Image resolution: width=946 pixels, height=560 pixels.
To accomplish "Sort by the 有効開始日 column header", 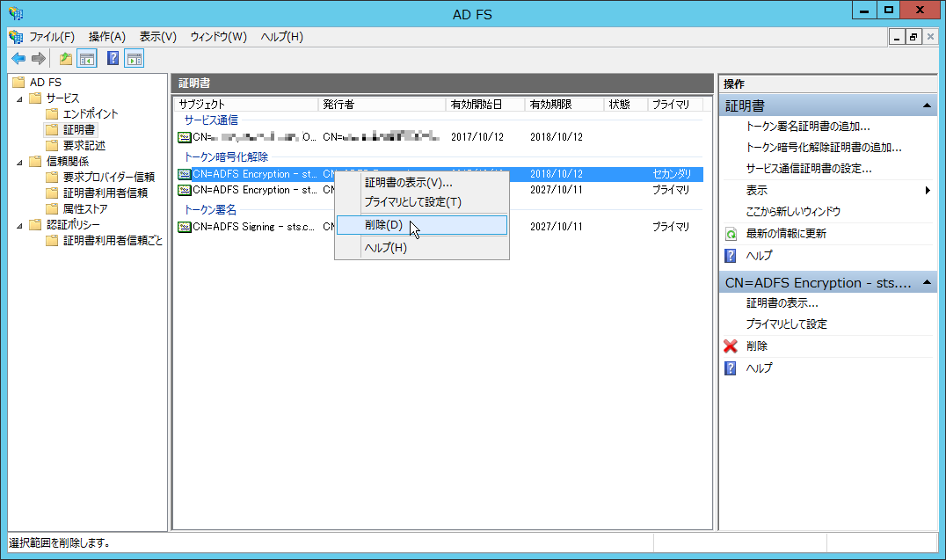I will click(485, 105).
